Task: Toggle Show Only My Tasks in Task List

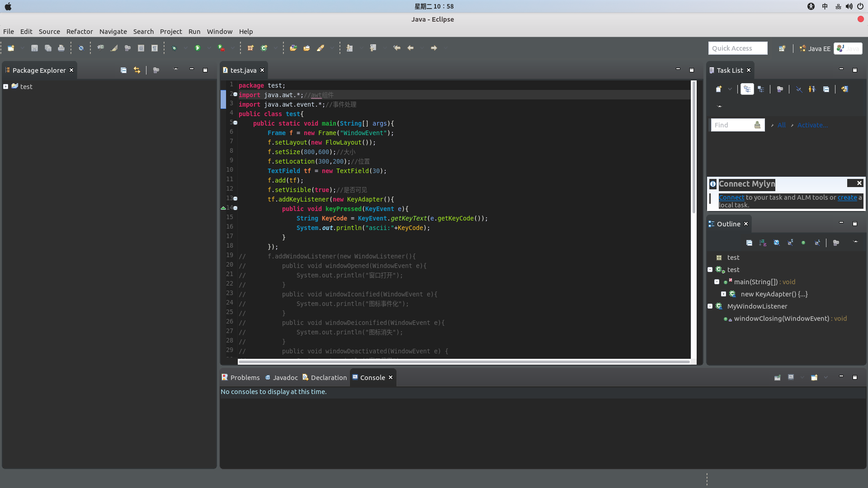Action: click(x=812, y=89)
